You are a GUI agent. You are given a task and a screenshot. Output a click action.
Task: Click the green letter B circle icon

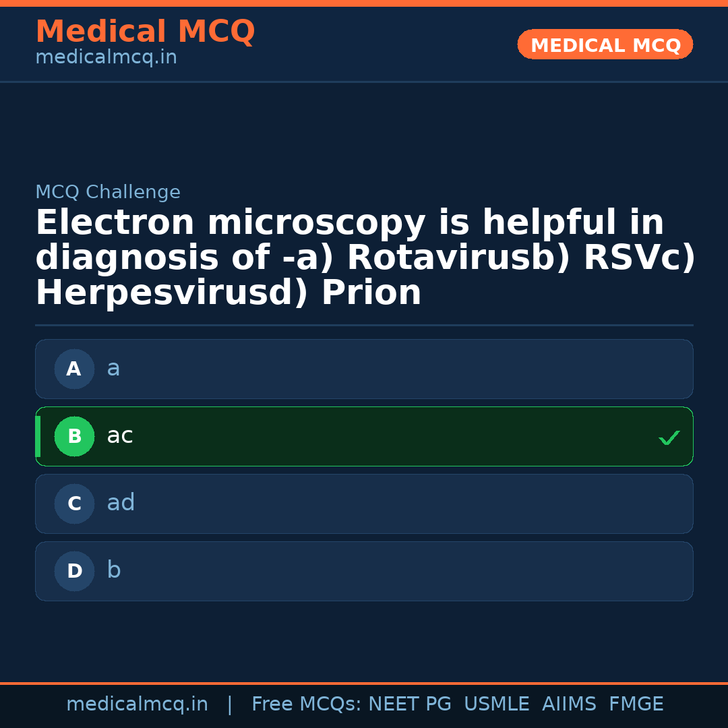(x=74, y=436)
